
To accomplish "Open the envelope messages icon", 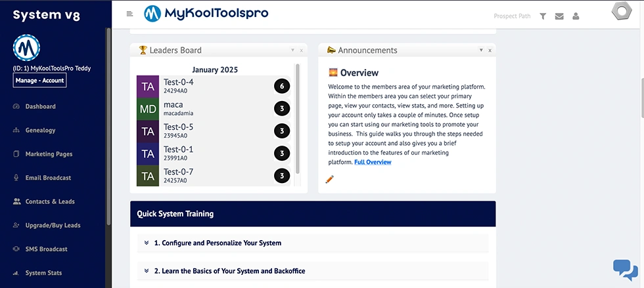I will coord(559,16).
